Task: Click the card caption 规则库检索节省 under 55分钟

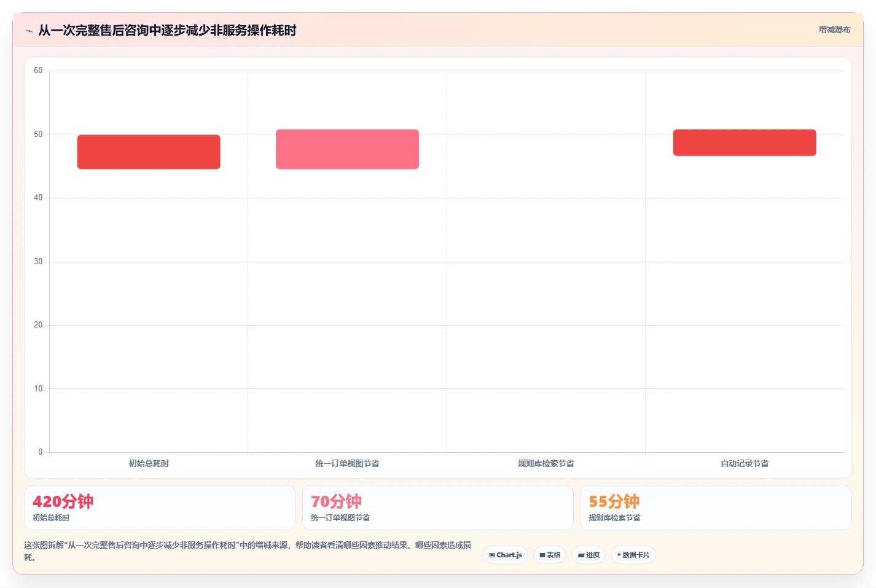Action: [x=614, y=518]
